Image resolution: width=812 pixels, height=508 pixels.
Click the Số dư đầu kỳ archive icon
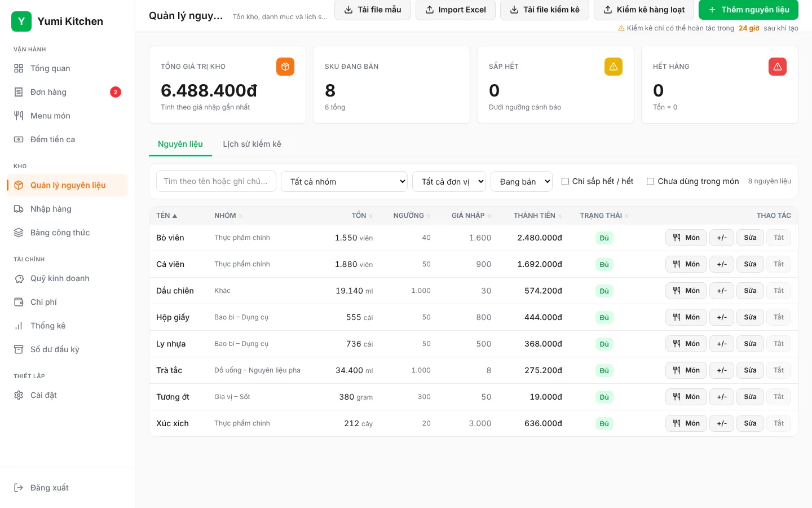19,349
